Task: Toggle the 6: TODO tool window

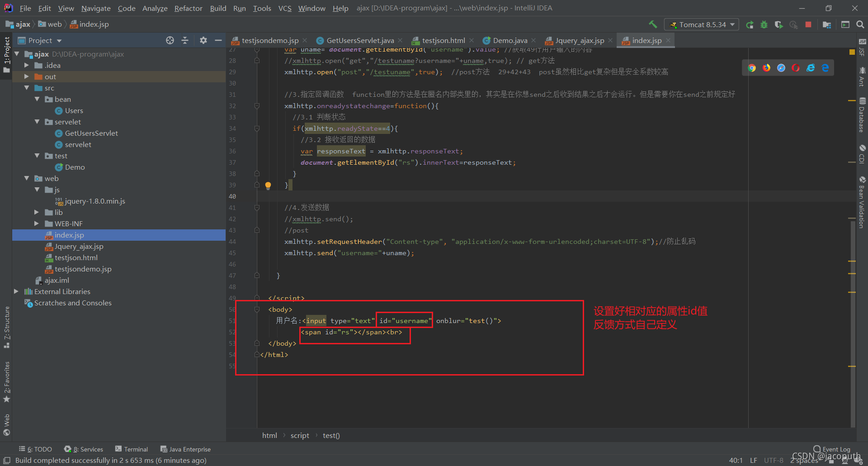Action: tap(35, 449)
